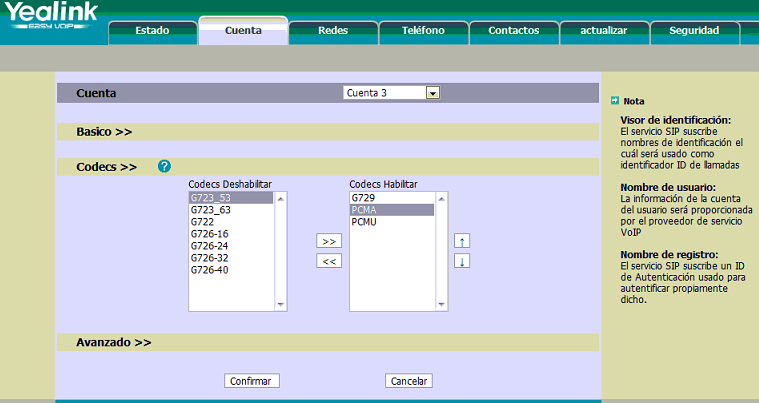Select PCMU in enabled codecs list

coord(363,222)
